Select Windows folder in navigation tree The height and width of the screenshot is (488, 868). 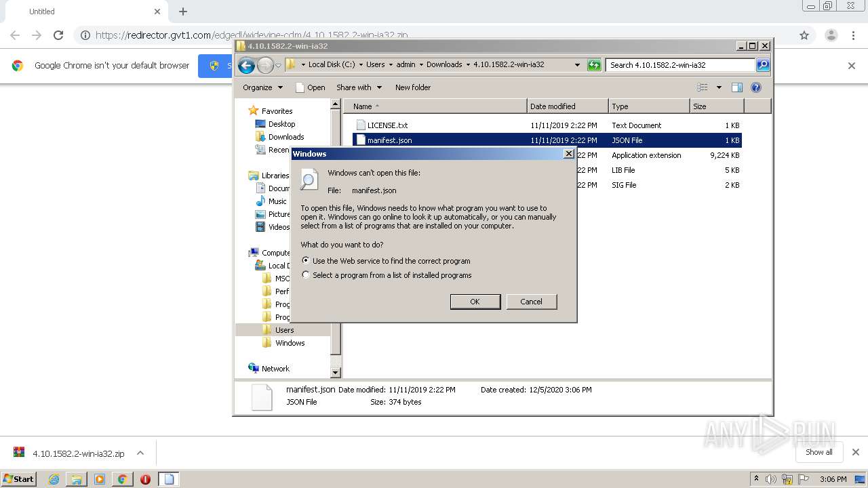tap(290, 343)
